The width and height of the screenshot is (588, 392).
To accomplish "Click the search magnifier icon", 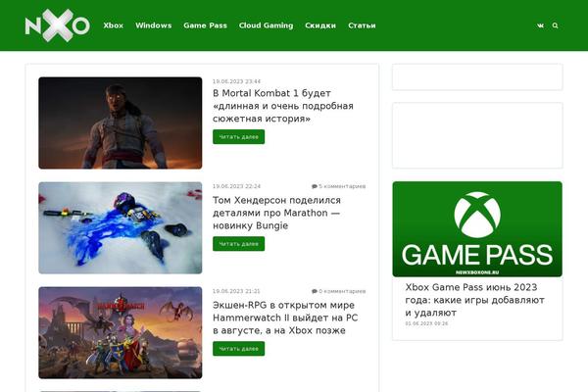I will pyautogui.click(x=555, y=25).
